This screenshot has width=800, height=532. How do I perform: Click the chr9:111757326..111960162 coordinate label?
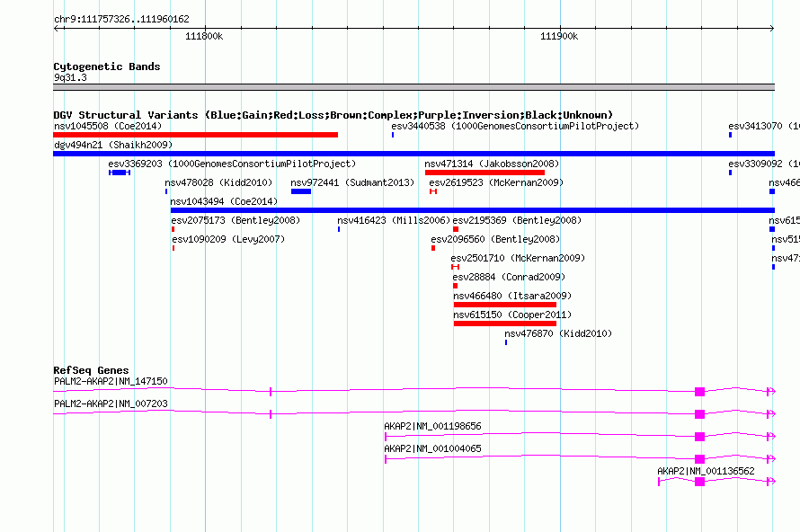tap(121, 19)
